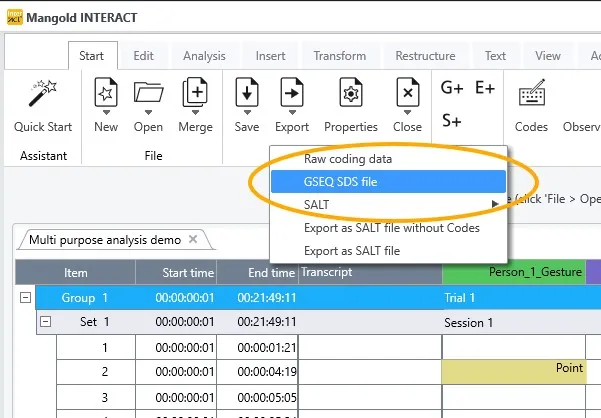Open the View ribbon tab

pos(548,56)
